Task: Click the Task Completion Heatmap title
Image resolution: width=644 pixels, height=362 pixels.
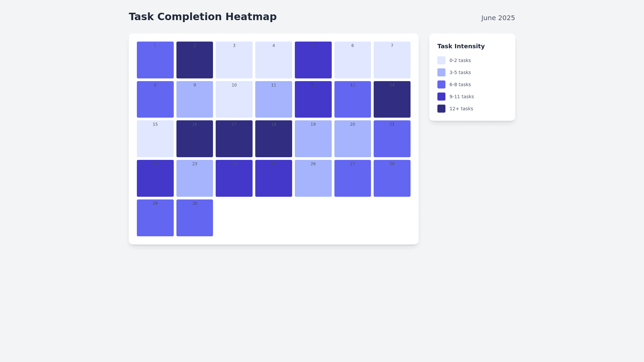Action: [203, 17]
